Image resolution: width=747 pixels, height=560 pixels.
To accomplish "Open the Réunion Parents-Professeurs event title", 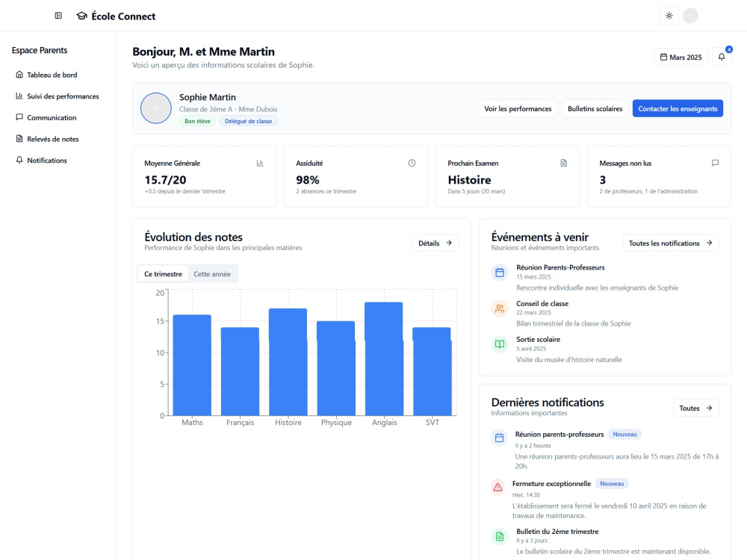I will (x=560, y=267).
